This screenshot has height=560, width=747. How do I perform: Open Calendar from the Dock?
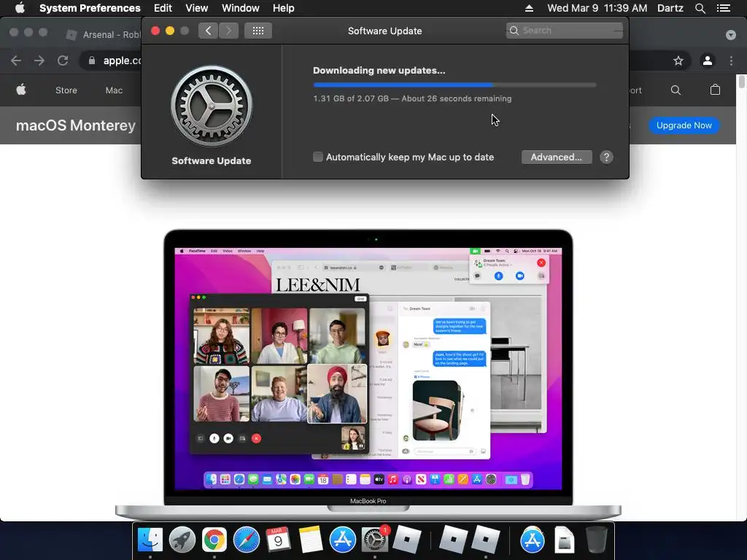[278, 540]
